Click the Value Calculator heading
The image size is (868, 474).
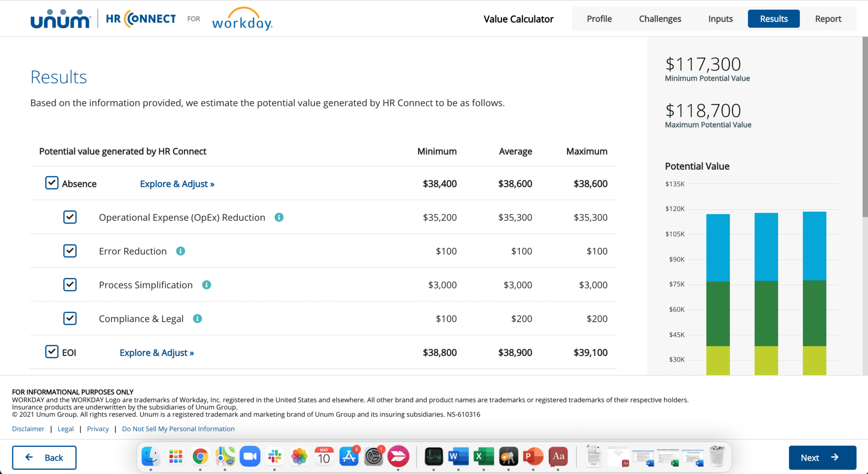[x=518, y=19]
